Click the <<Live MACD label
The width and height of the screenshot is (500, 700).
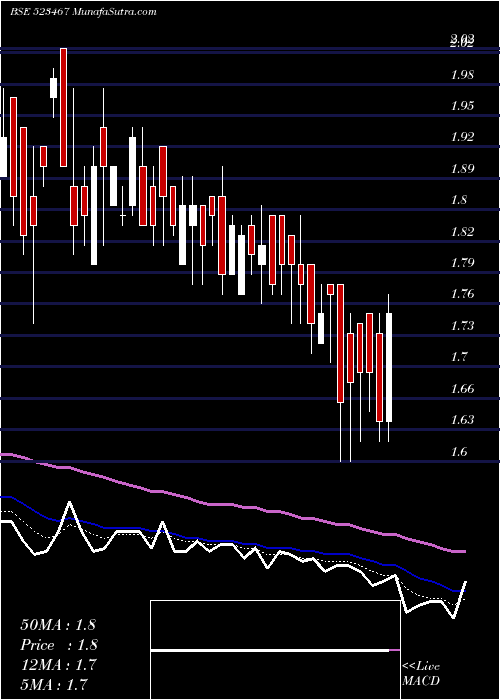pyautogui.click(x=421, y=674)
